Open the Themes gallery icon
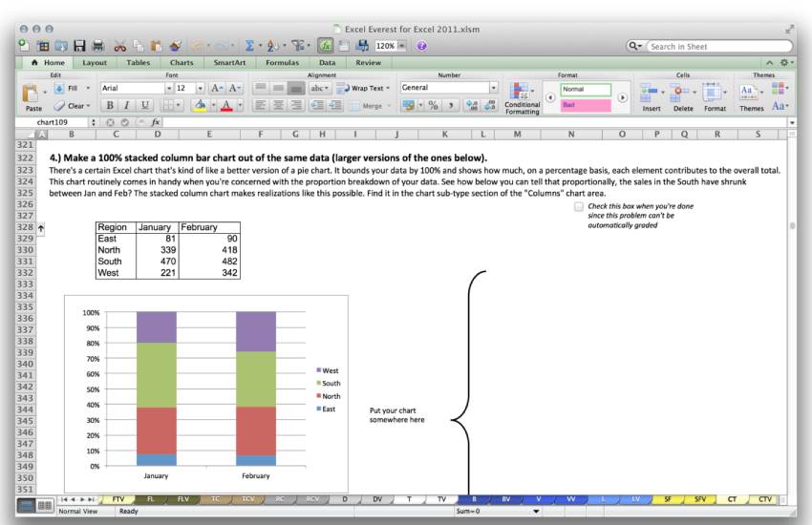The width and height of the screenshot is (812, 525). (x=747, y=92)
